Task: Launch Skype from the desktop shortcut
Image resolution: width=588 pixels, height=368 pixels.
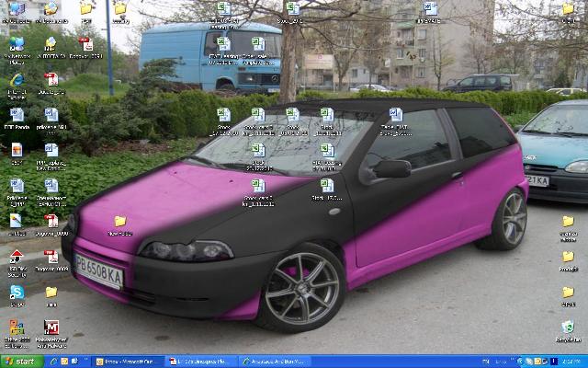Action: (17, 293)
